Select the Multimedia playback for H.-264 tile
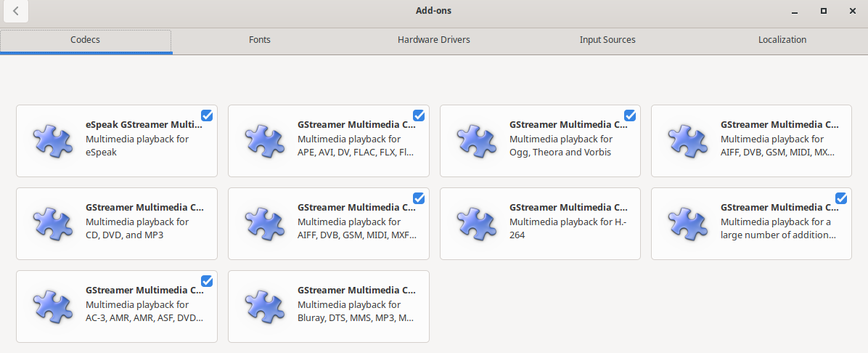The image size is (868, 353). click(x=540, y=223)
